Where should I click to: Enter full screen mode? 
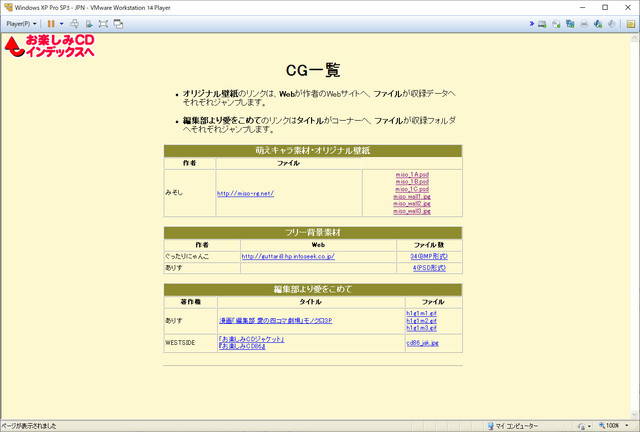(103, 24)
